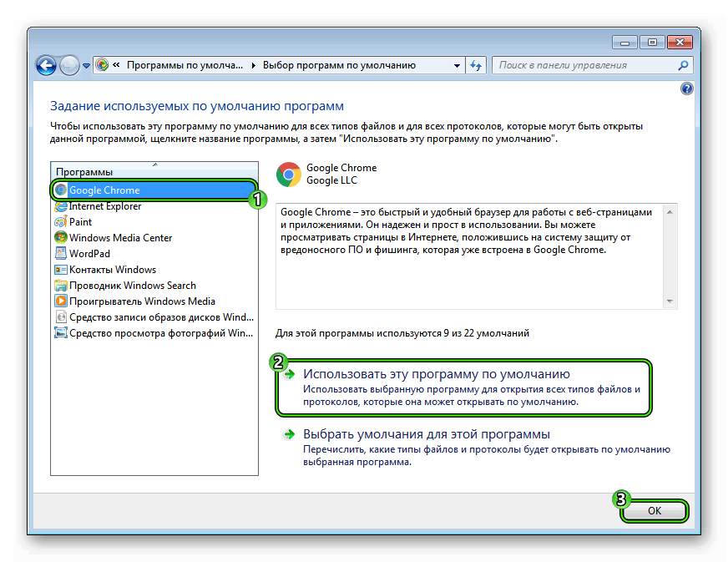728x562 pixels.
Task: Click heading 'Задание используемых по умолчанию программ'
Action: (x=197, y=106)
